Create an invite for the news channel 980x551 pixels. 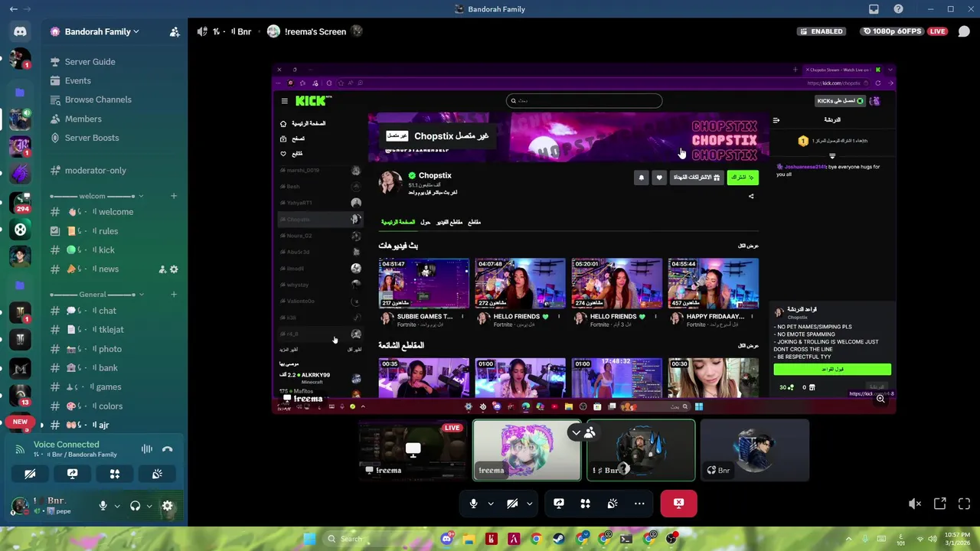(x=162, y=269)
